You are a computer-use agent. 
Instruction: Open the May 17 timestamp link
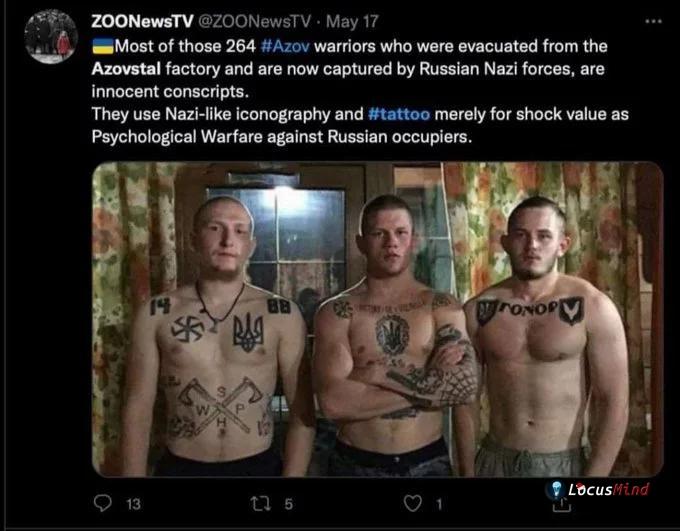tap(352, 21)
